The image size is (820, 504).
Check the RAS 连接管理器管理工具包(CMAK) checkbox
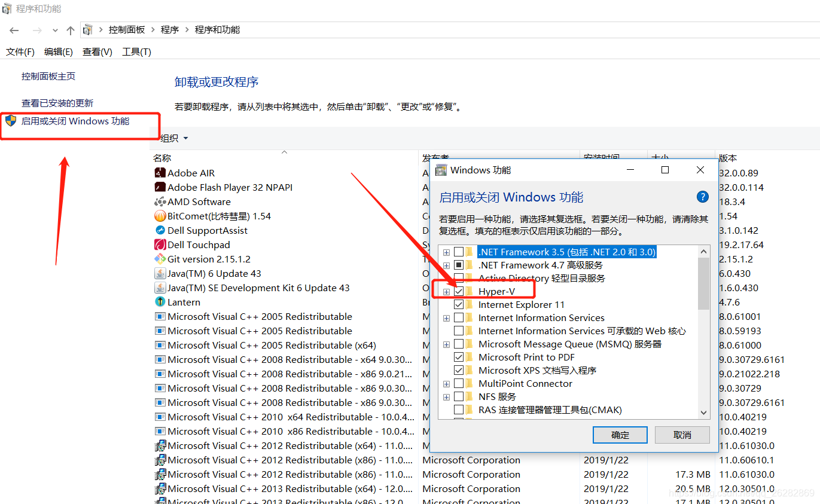(x=459, y=410)
